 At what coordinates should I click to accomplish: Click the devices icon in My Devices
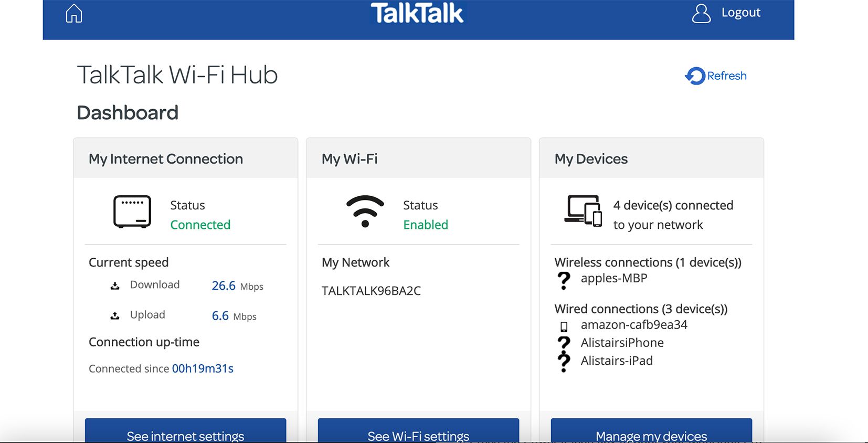[583, 211]
